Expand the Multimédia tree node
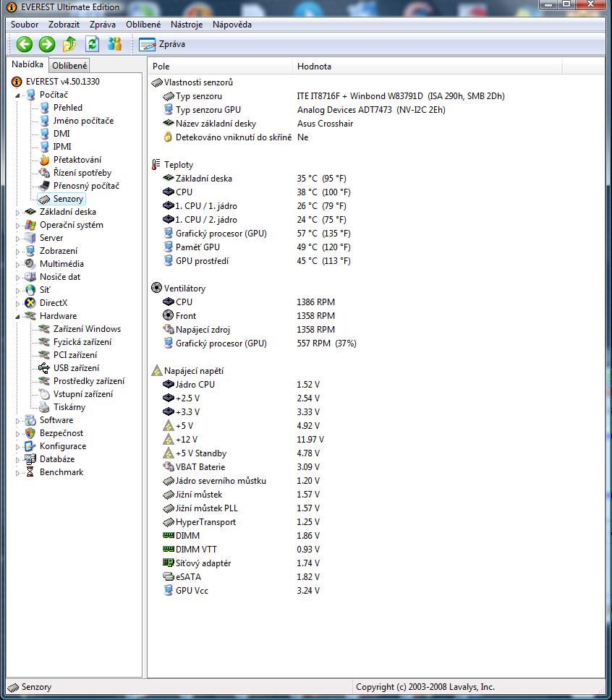 [x=18, y=264]
